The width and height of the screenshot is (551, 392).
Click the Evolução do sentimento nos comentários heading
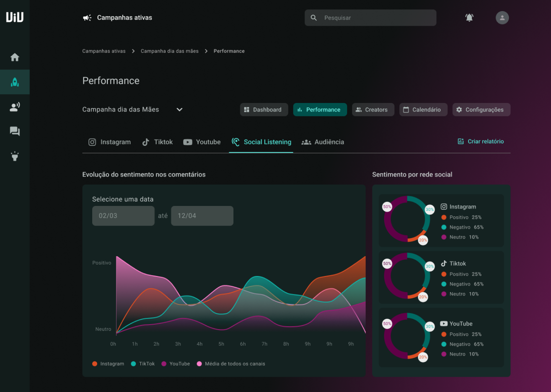coord(144,175)
